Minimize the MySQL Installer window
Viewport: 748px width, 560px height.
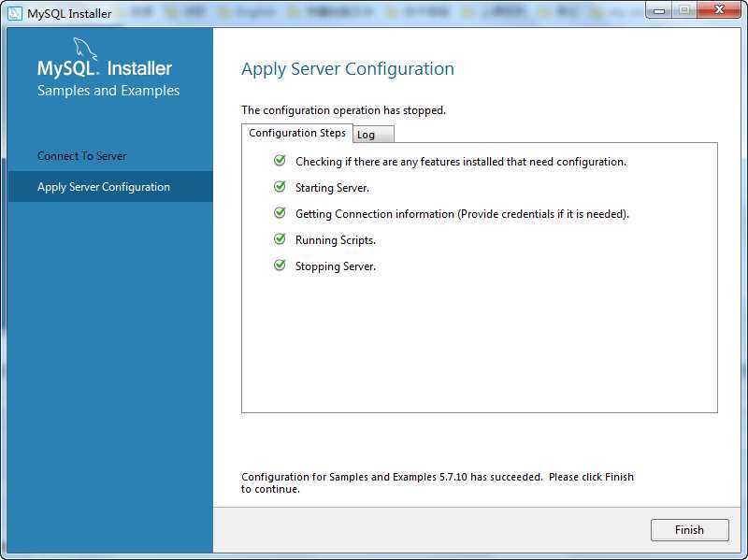[x=660, y=10]
